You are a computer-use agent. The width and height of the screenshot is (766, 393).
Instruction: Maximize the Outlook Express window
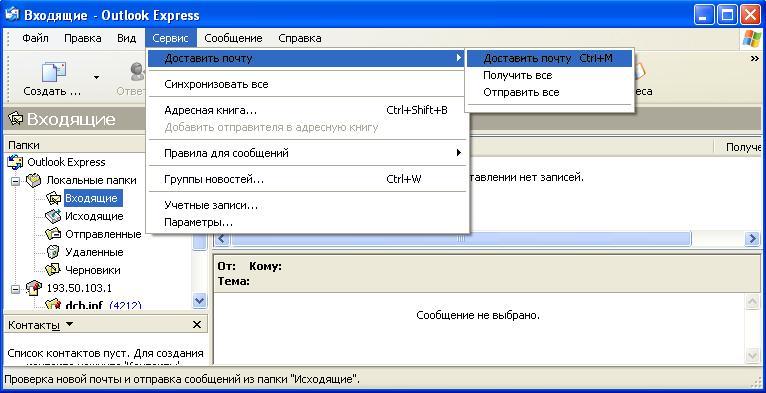click(x=727, y=16)
